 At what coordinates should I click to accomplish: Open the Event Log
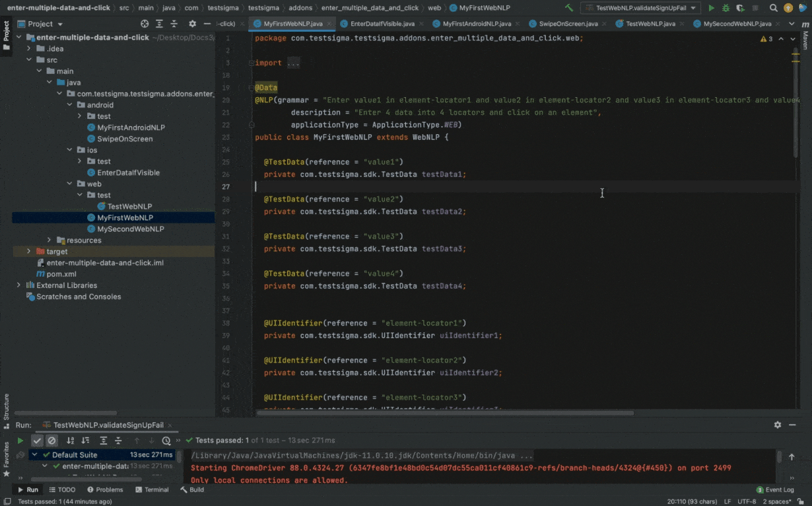774,489
